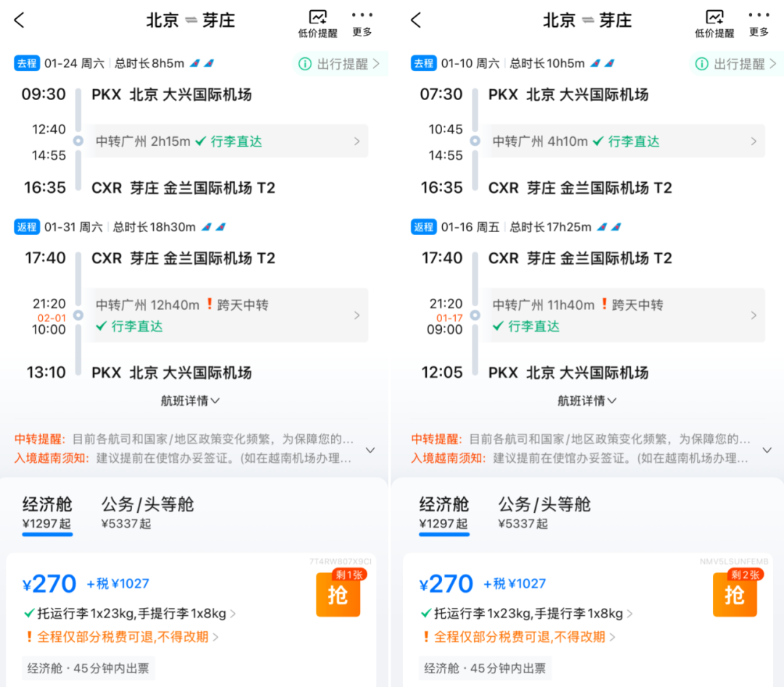The image size is (784, 687).
Task: Tap airline logos beside 总时长10h5m
Action: click(603, 63)
